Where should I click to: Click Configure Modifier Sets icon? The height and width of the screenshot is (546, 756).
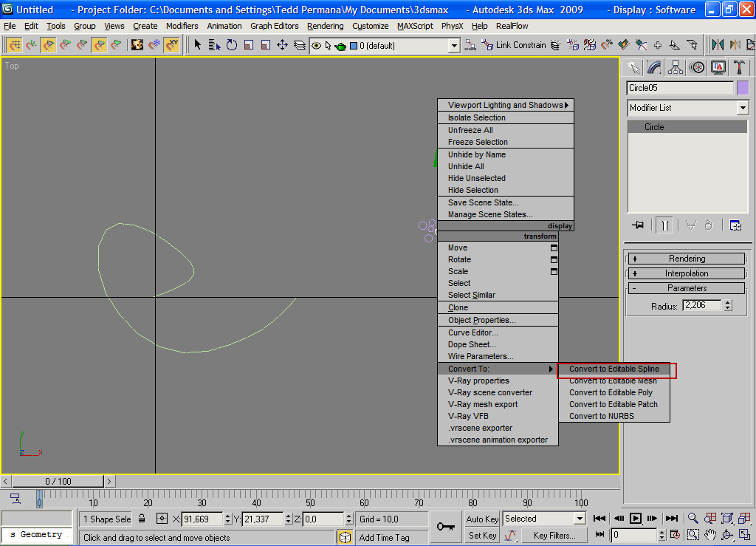click(x=735, y=225)
